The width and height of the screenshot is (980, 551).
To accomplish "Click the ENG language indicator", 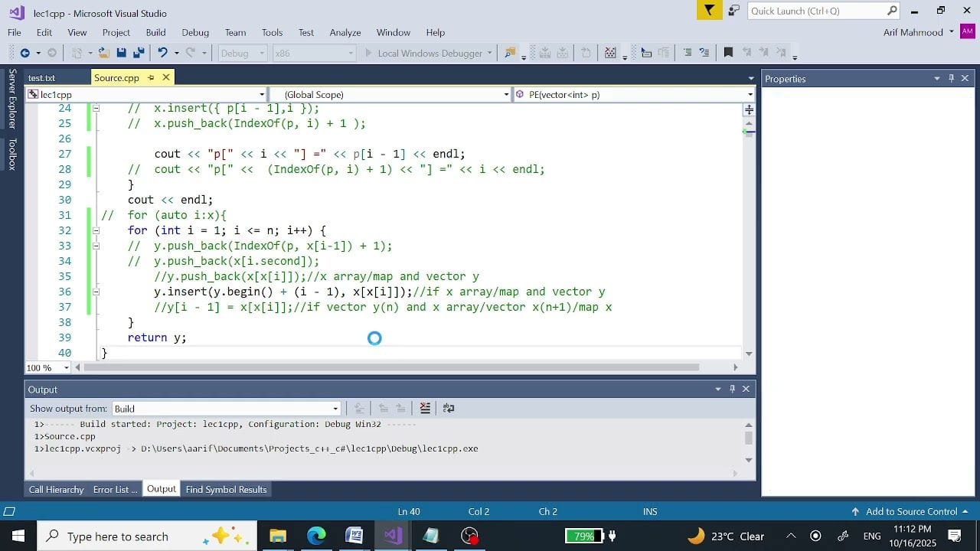I will point(872,536).
